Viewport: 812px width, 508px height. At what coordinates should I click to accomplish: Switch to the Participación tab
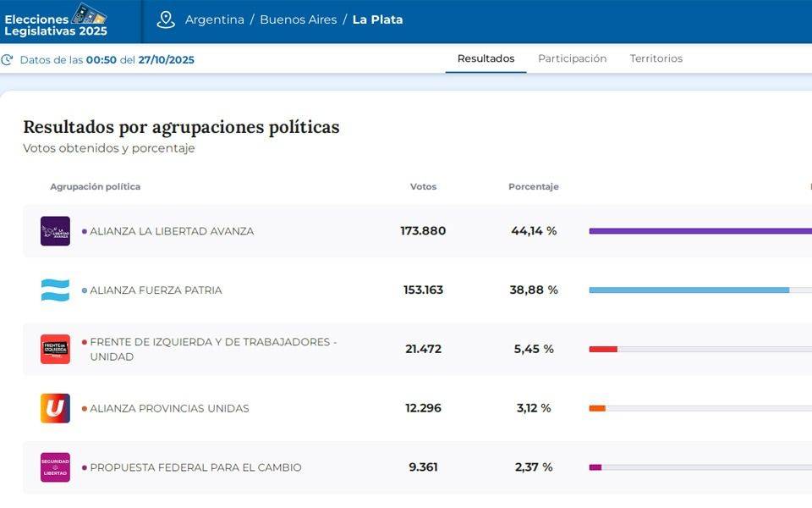[x=572, y=58]
